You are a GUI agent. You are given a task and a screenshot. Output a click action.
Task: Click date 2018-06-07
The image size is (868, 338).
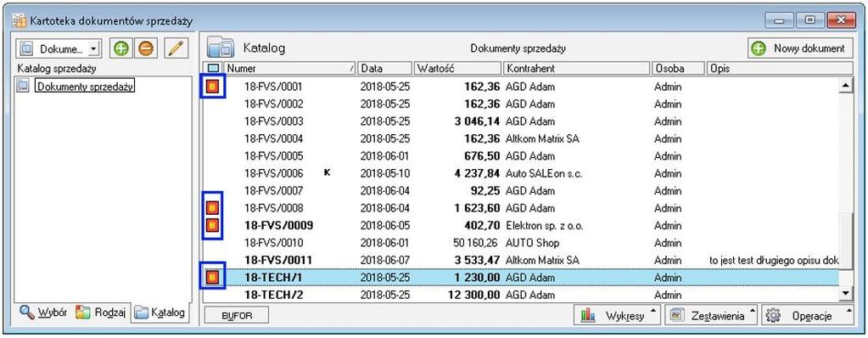point(385,260)
